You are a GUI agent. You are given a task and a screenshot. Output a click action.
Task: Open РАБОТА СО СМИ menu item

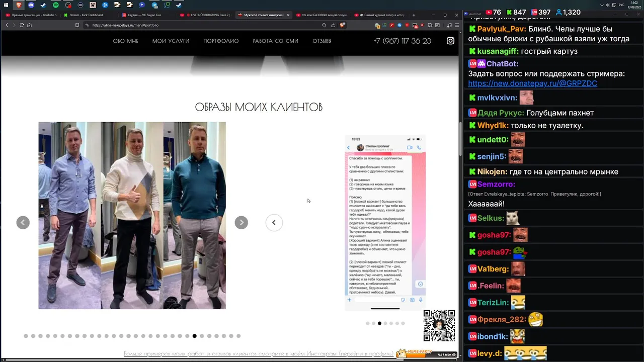[276, 41]
